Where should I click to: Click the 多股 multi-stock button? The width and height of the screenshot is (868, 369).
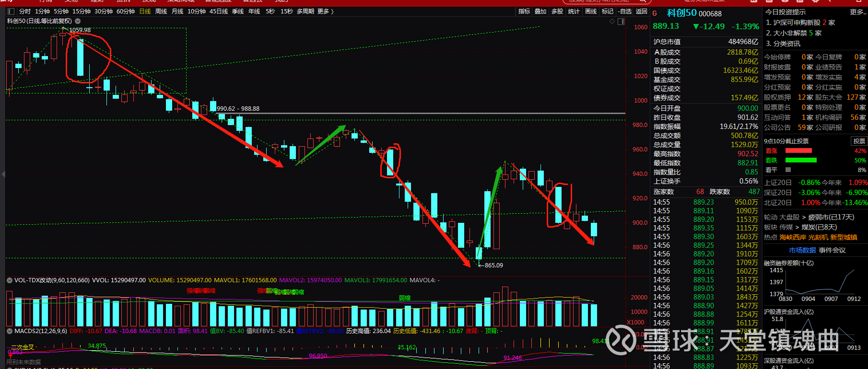(557, 11)
